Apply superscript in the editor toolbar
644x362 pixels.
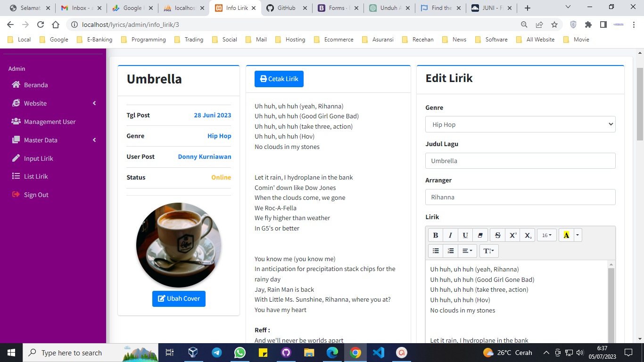coord(513,235)
